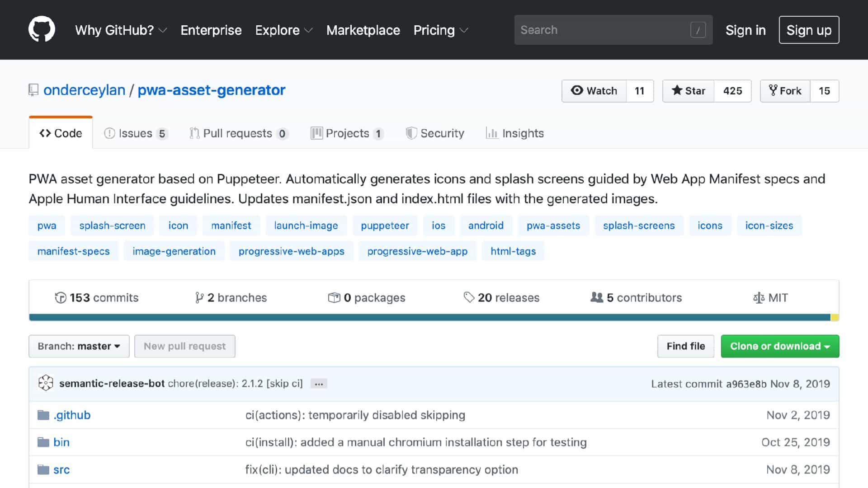Open the puppeteer topic tag
Viewport: 868px width, 488px height.
click(x=385, y=225)
